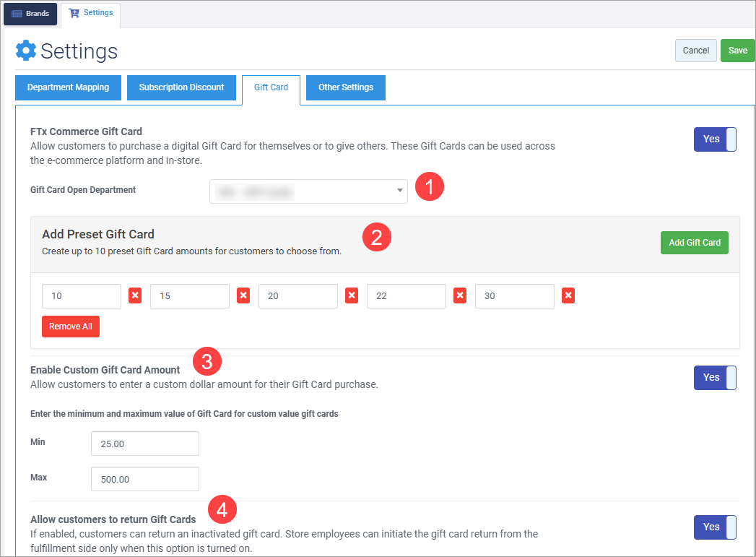Click the Min value input field

[144, 444]
